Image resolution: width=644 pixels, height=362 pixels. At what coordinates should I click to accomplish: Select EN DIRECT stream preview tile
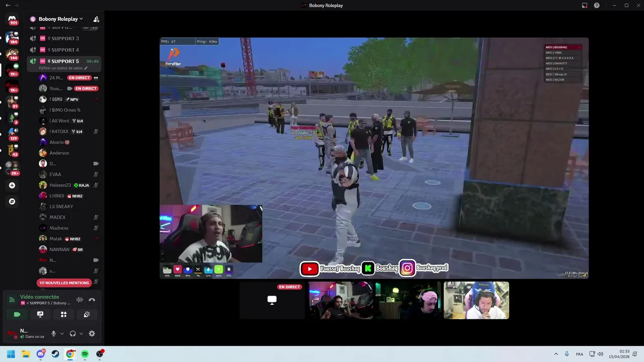coord(272,300)
